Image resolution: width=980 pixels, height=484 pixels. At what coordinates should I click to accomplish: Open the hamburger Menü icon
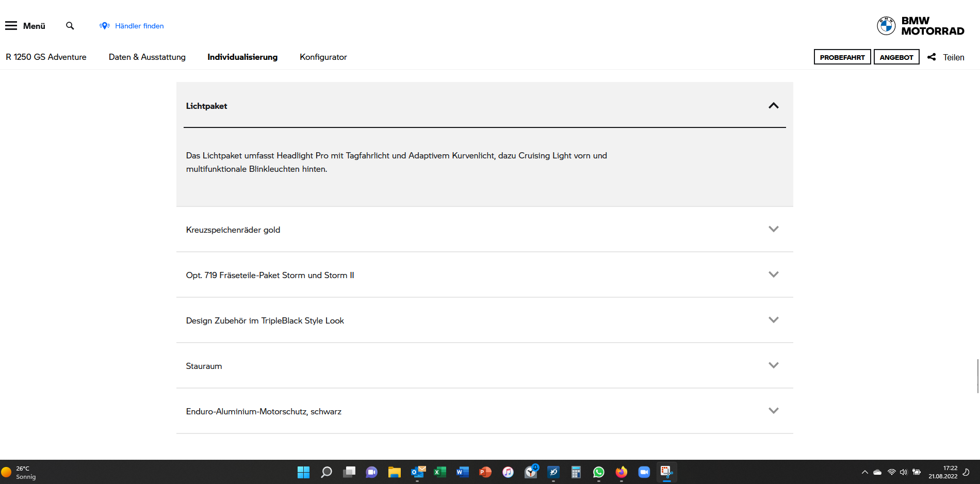pos(11,26)
